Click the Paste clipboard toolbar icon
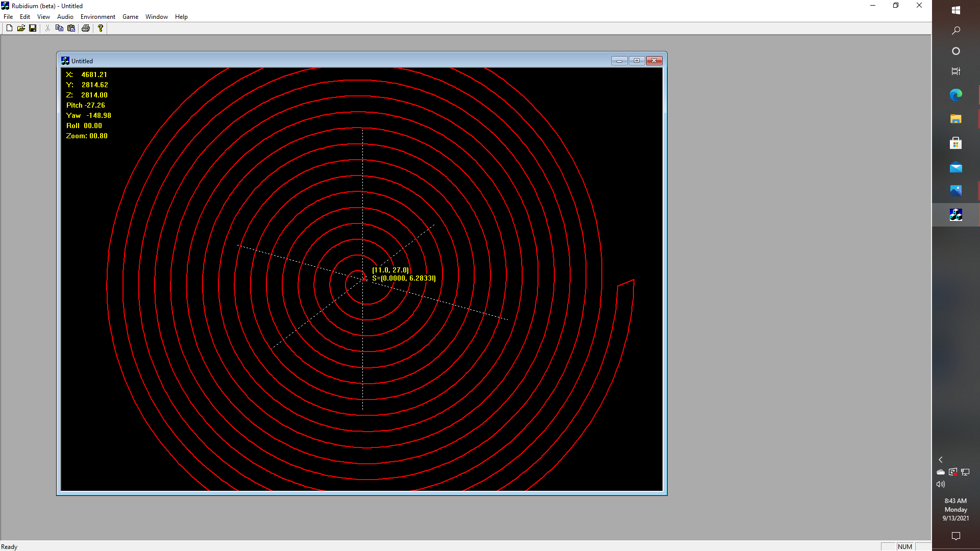This screenshot has width=980, height=551. point(71,28)
